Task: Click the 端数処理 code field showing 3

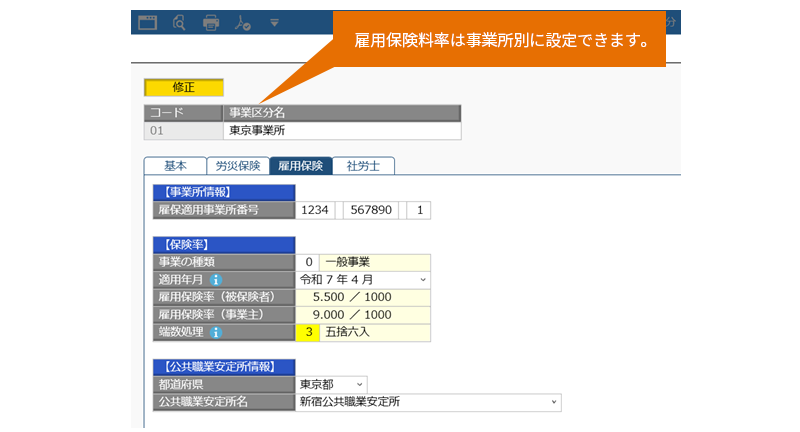Action: pyautogui.click(x=312, y=331)
